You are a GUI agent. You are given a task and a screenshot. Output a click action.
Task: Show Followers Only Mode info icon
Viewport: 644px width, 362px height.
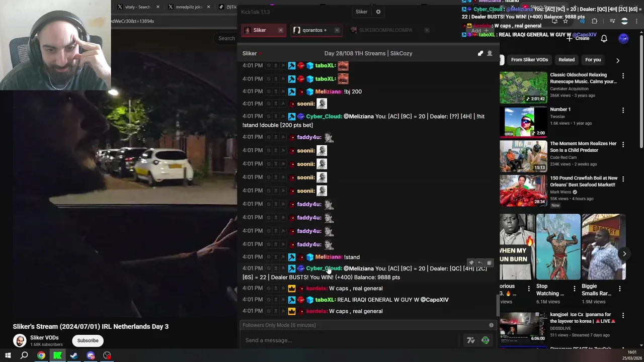pos(491,325)
